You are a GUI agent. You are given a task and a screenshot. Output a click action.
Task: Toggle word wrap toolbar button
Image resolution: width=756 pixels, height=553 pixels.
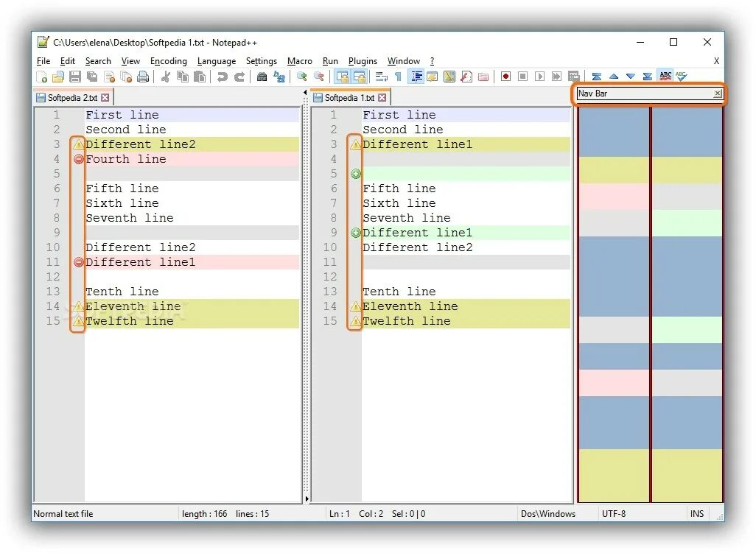tap(382, 77)
